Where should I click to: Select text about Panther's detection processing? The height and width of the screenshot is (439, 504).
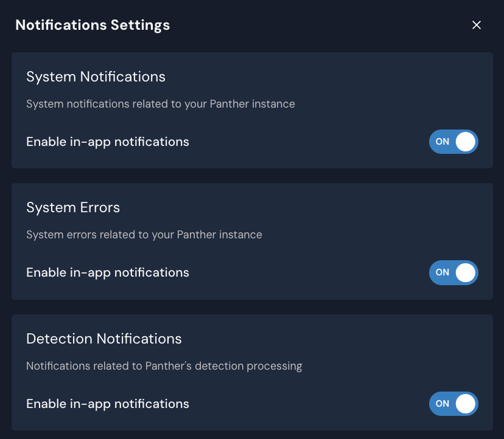tap(163, 366)
